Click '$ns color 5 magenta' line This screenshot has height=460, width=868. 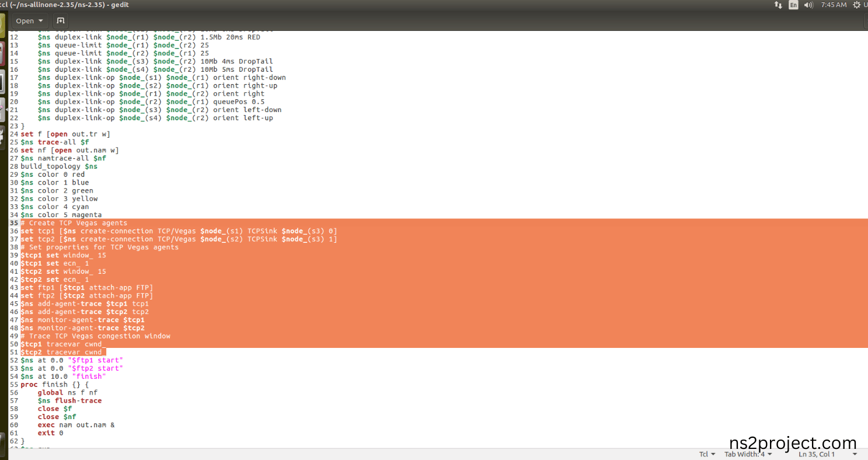[61, 215]
